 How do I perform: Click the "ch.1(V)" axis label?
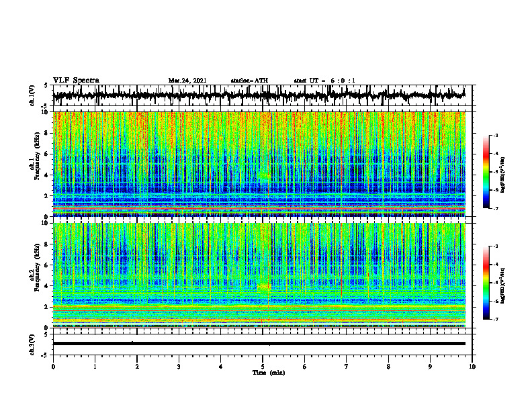[32, 95]
